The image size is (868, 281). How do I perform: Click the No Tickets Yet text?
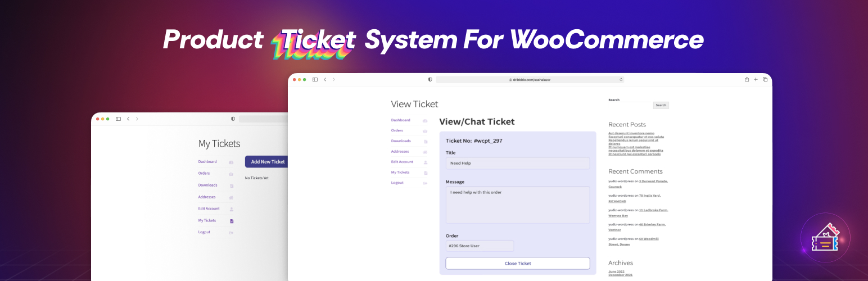[257, 178]
